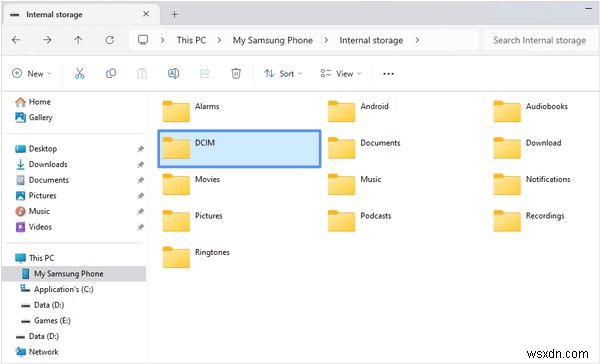Select the Download folder
The height and width of the screenshot is (364, 600).
527,147
